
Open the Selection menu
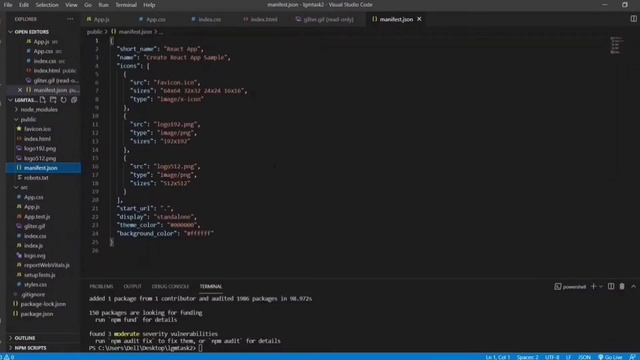click(47, 5)
